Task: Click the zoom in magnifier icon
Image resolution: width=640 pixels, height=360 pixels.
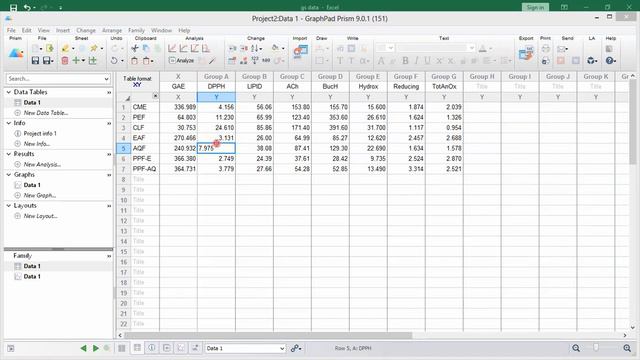Action: pyautogui.click(x=627, y=348)
